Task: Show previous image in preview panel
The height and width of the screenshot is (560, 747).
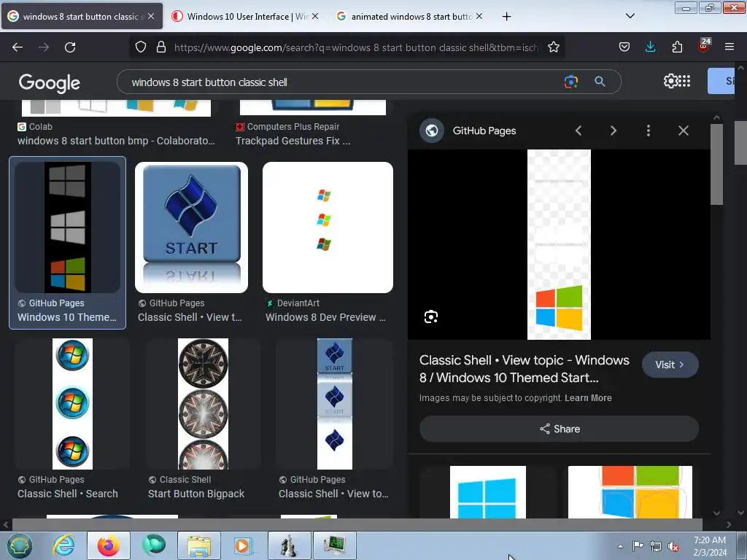Action: coord(578,131)
